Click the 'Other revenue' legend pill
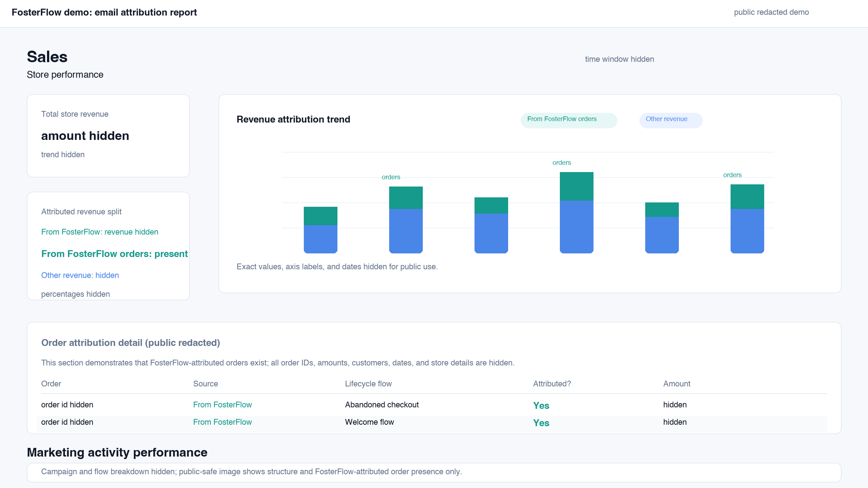The image size is (868, 488). point(671,120)
